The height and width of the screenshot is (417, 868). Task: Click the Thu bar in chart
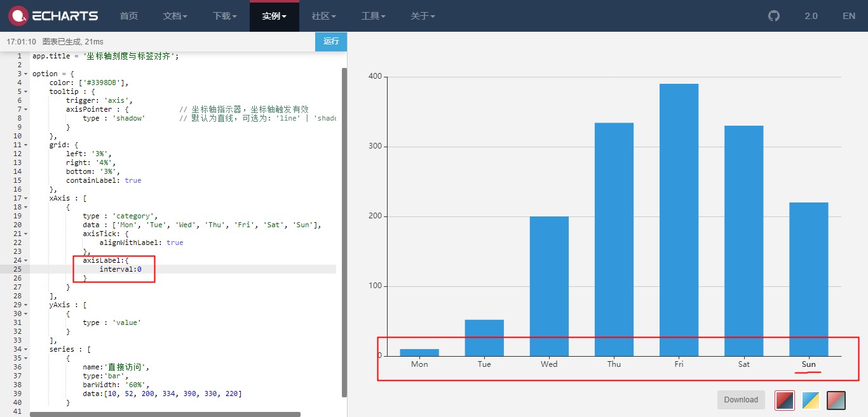614,239
